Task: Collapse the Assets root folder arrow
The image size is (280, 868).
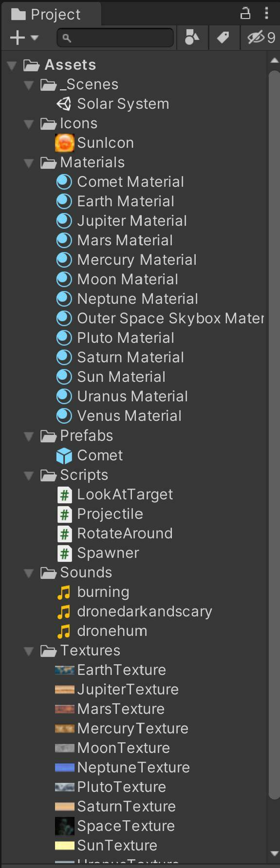Action: tap(12, 65)
